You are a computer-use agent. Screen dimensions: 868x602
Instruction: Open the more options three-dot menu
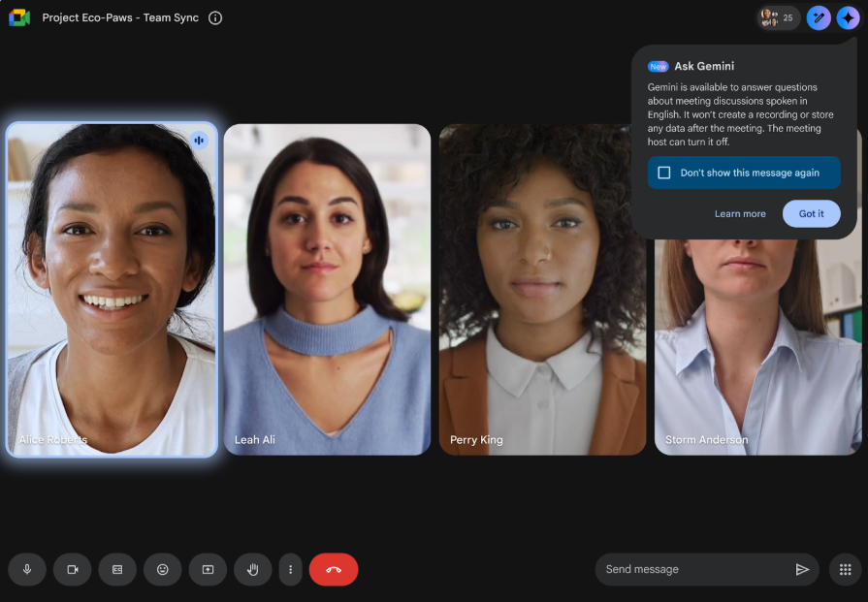click(290, 569)
